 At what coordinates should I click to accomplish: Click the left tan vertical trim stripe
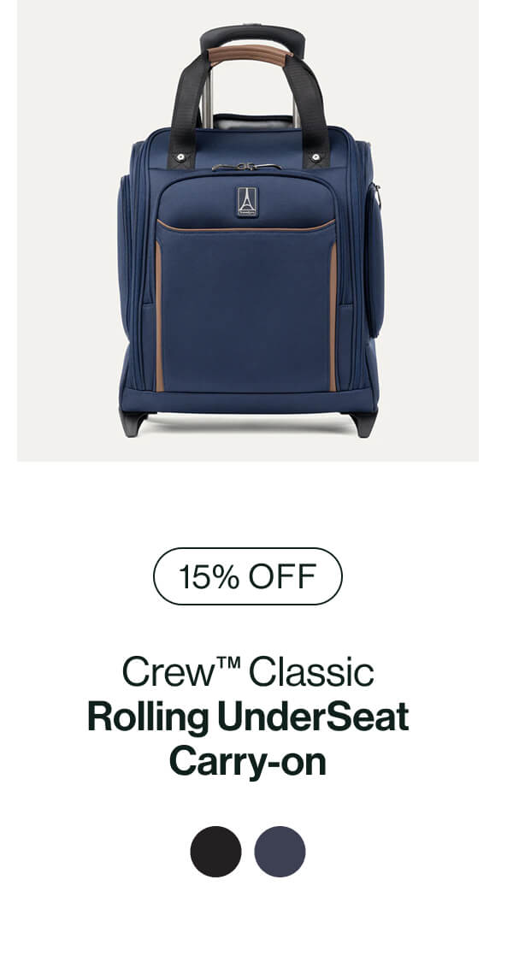tap(158, 316)
